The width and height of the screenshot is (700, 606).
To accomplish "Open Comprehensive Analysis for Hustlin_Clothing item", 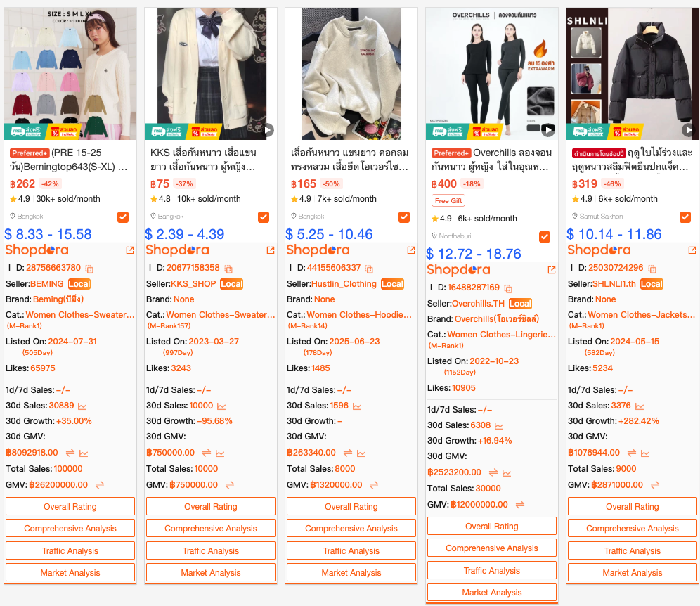I will [x=351, y=528].
